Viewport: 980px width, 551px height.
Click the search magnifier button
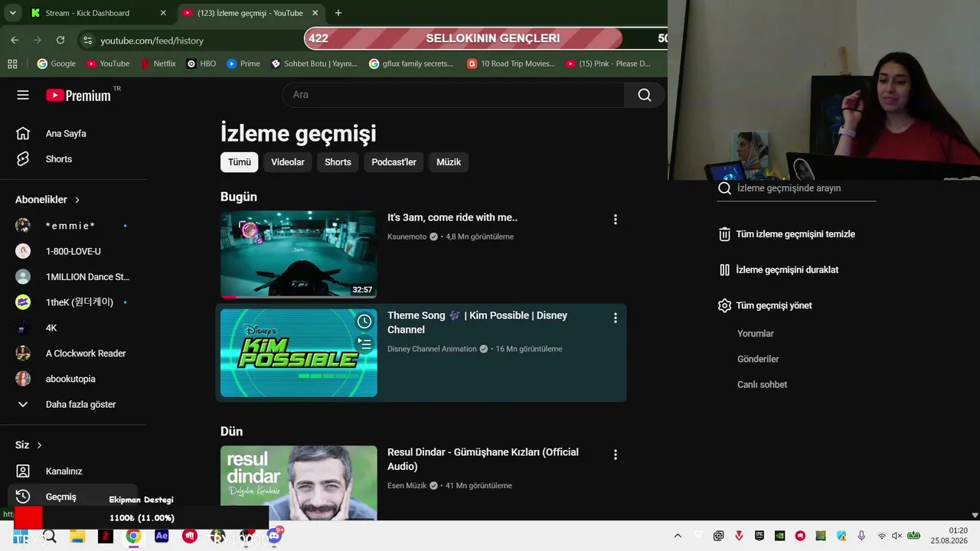(645, 95)
